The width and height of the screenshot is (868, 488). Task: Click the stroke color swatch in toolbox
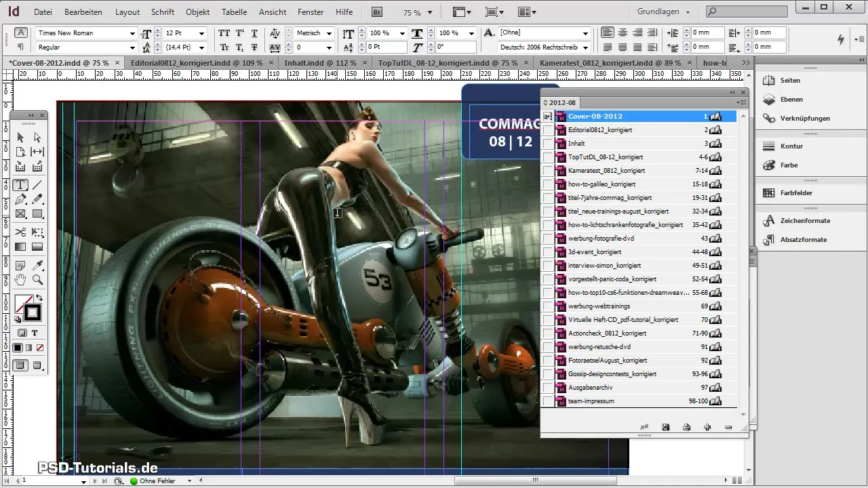click(x=33, y=313)
